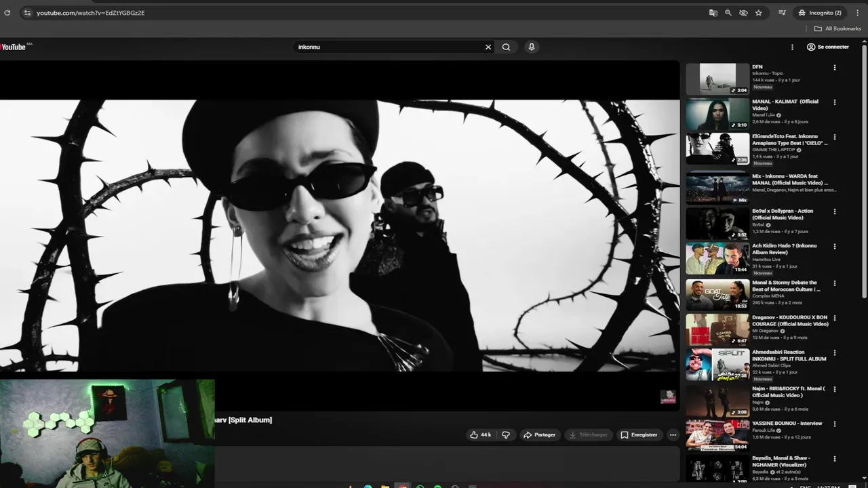Click the GIMME THE LAPTOP channel name

coord(774,150)
